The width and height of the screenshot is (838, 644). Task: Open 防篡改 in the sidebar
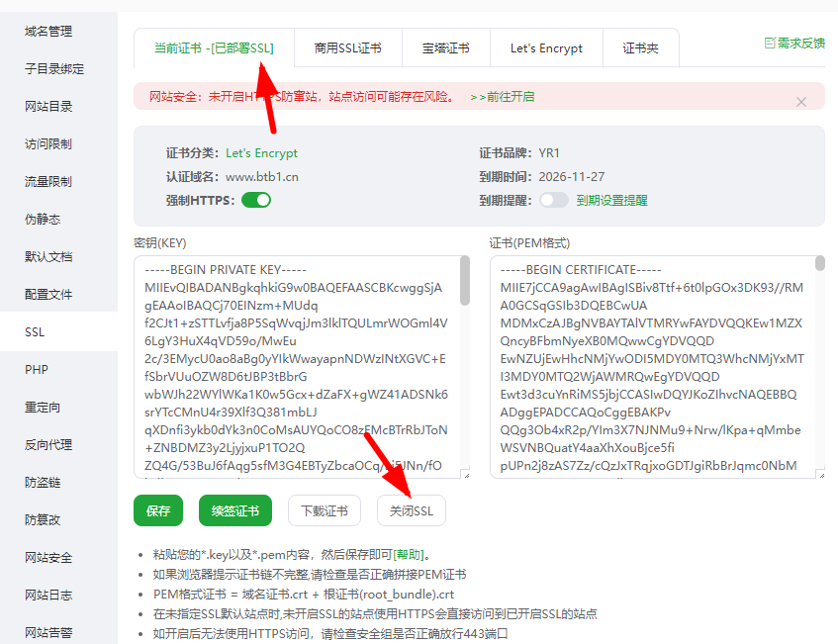click(x=43, y=519)
